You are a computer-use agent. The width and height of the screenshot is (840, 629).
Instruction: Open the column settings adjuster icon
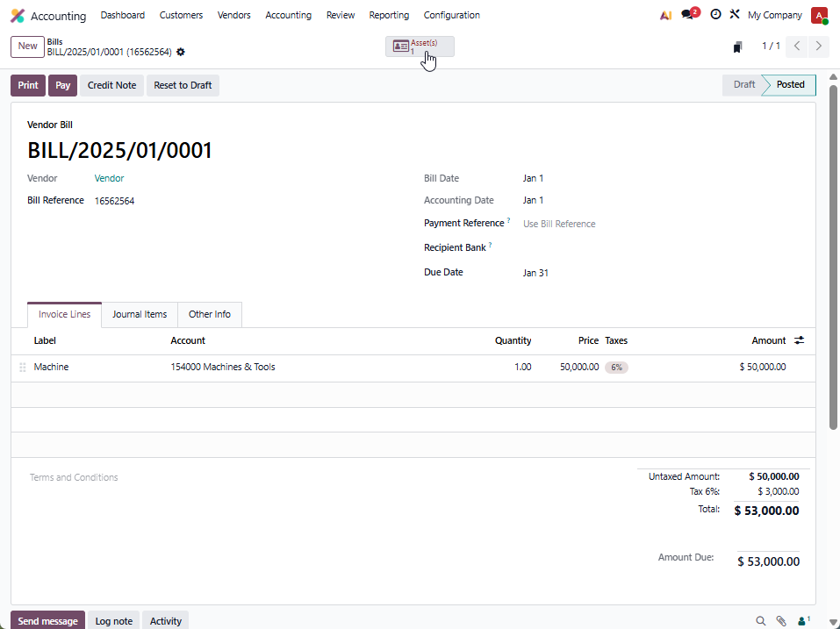[x=799, y=340]
